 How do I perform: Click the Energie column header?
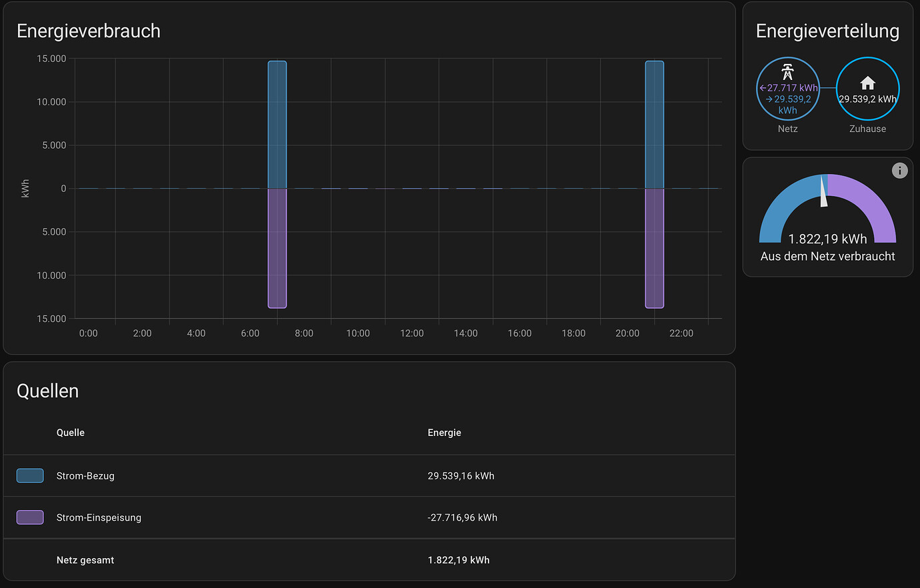pyautogui.click(x=445, y=433)
